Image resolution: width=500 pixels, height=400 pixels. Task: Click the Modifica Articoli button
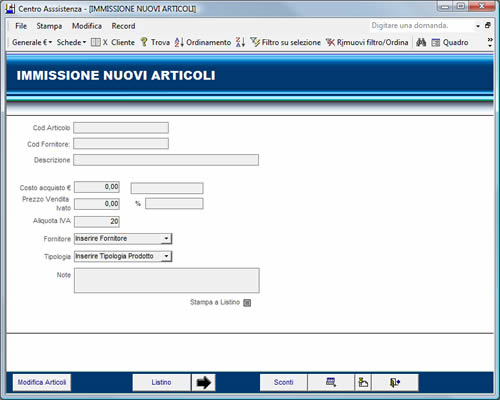pos(42,382)
